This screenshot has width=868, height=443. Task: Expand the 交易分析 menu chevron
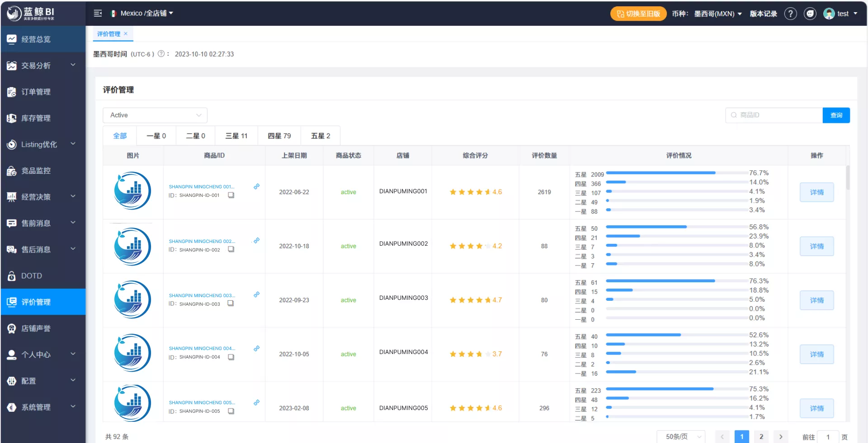pyautogui.click(x=73, y=65)
